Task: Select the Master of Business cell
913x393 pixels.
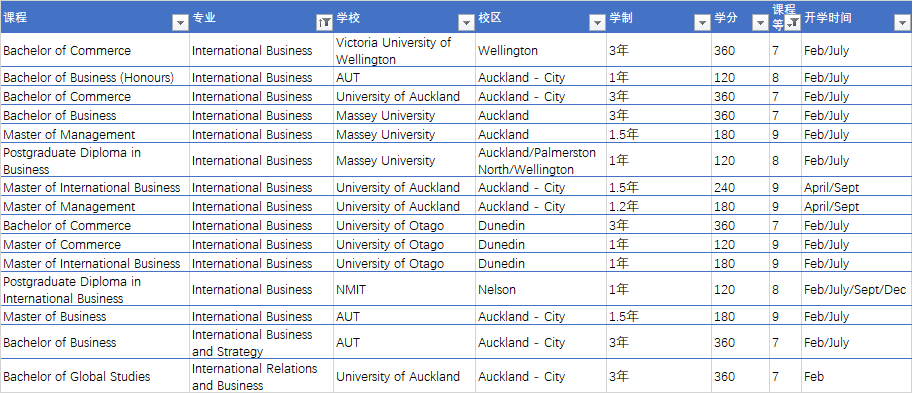Action: tap(95, 317)
